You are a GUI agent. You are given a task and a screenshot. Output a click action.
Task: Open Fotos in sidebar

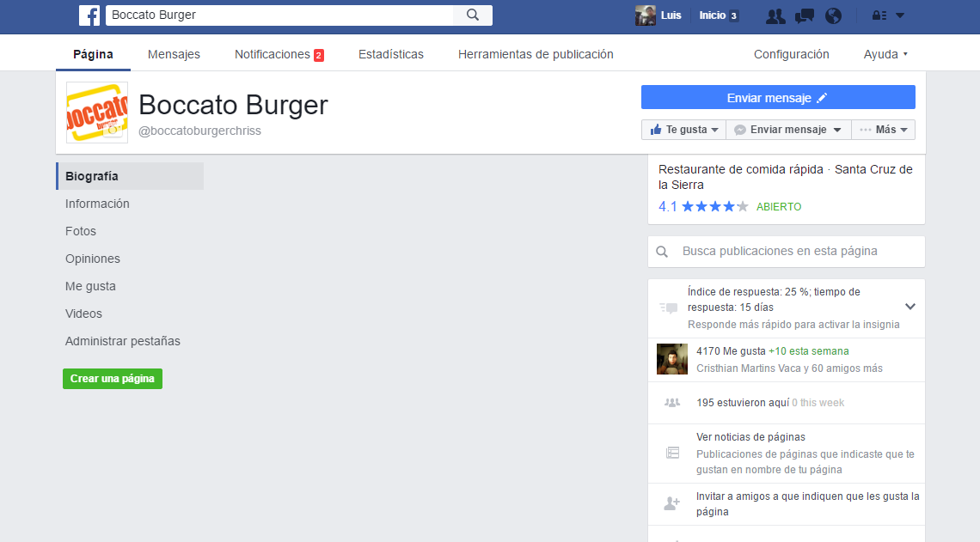point(81,231)
